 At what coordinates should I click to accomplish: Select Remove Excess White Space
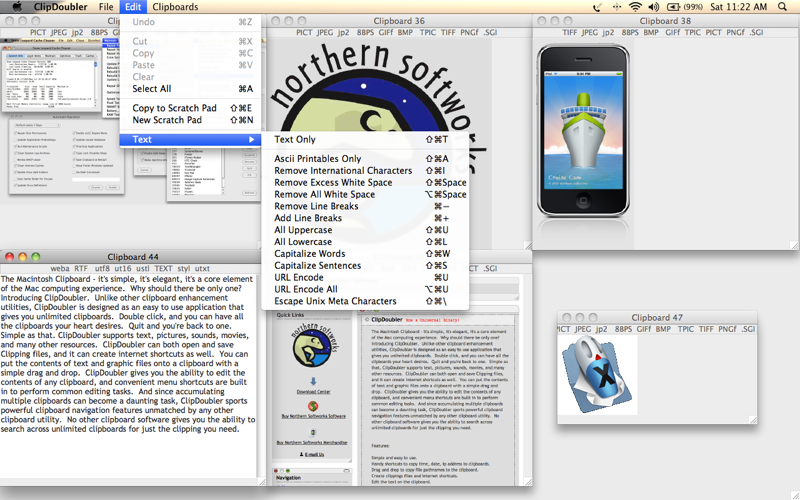click(x=365, y=182)
